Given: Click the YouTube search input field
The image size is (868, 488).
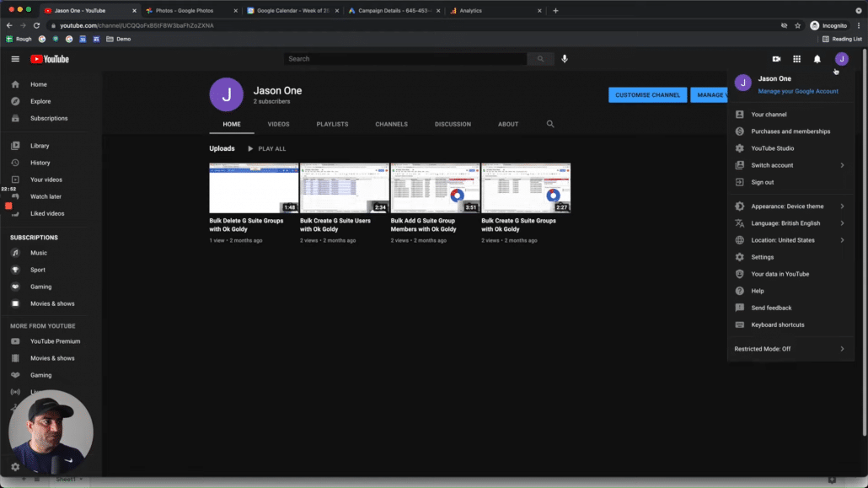Looking at the screenshot, I should click(x=405, y=59).
